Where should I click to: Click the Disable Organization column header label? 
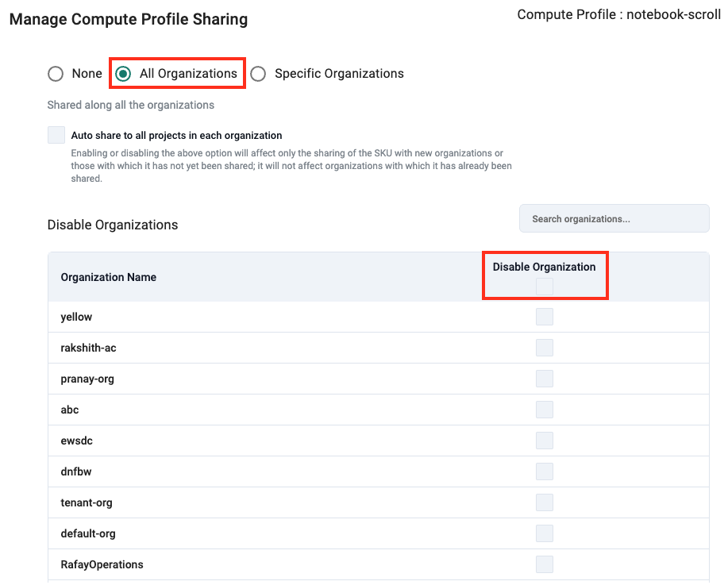coord(544,267)
